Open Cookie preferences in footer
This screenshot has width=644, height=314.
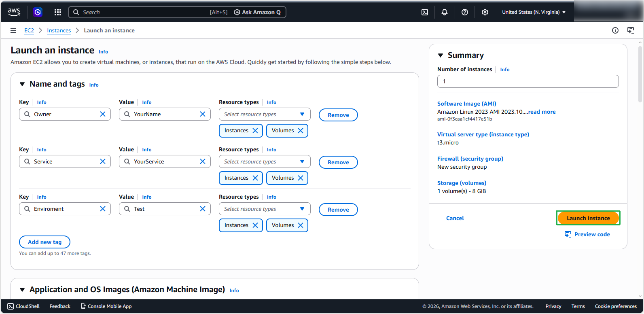point(616,306)
